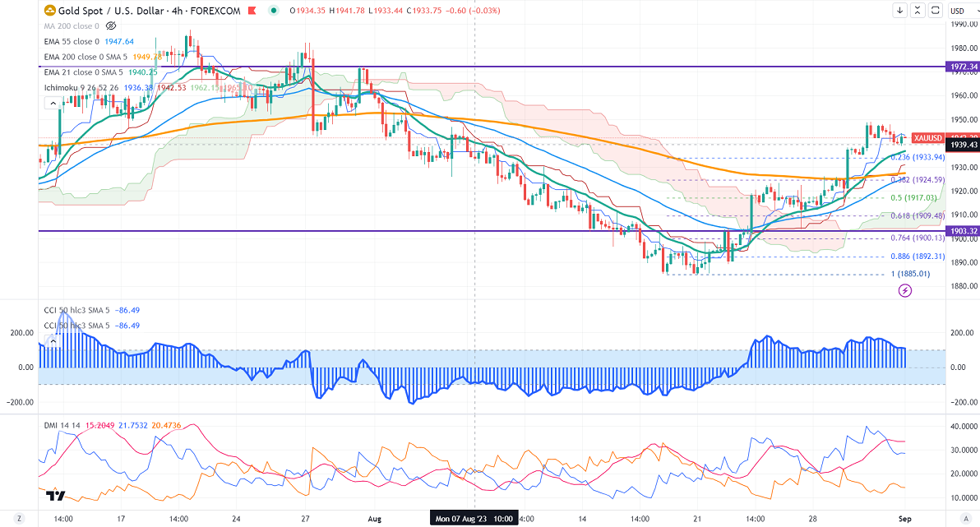
Task: Open the Gold Spot / U.S. Dollar symbol title
Action: 149,11
